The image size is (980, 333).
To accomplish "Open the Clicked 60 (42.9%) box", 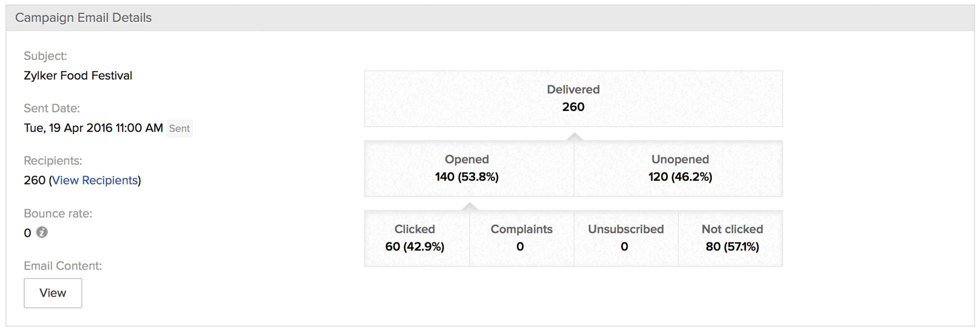I will (415, 238).
